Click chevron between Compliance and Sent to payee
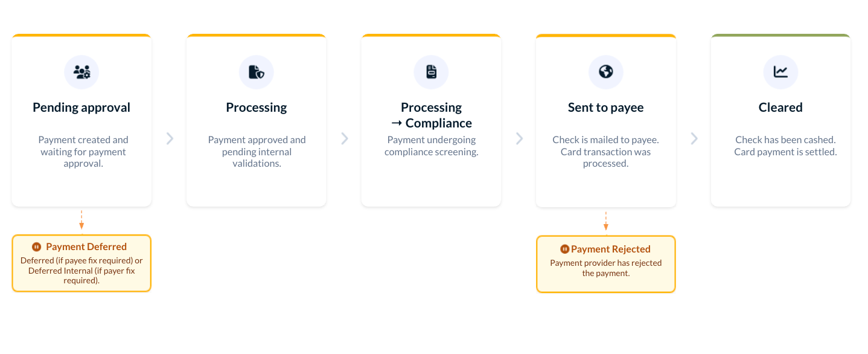The height and width of the screenshot is (354, 868). point(519,138)
